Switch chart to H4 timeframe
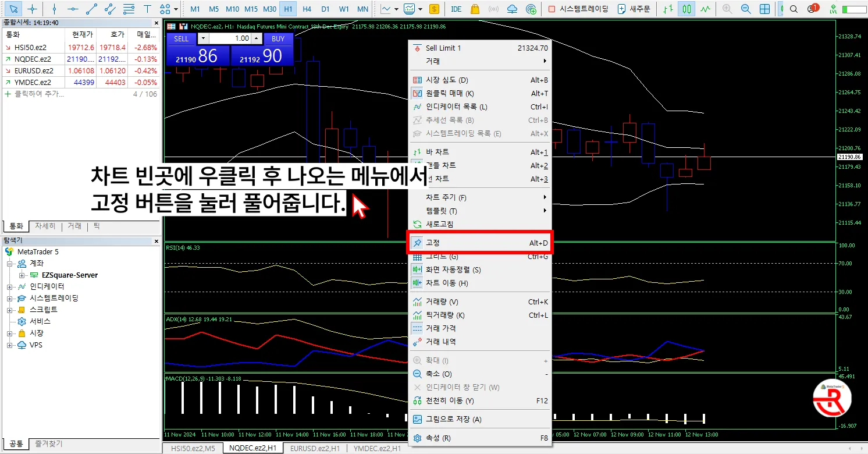Image resolution: width=868 pixels, height=454 pixels. pyautogui.click(x=307, y=9)
